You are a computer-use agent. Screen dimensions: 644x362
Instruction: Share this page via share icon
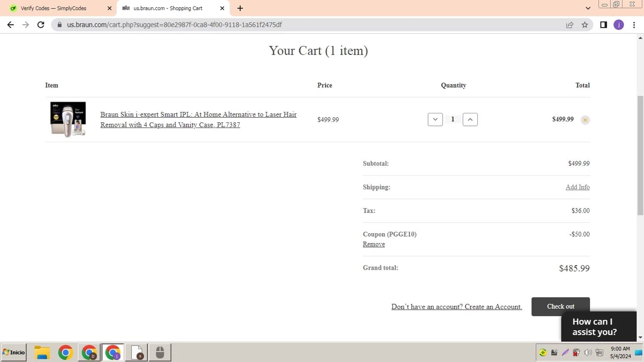click(x=570, y=25)
